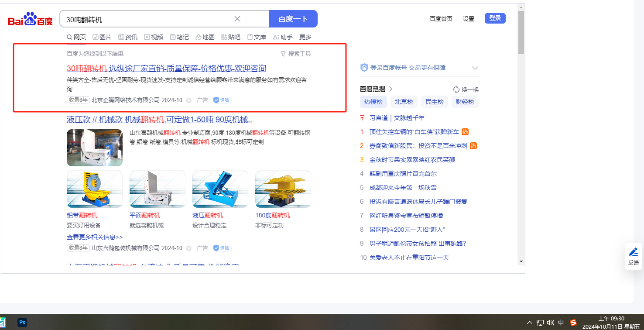Click the 180度翻转机 product thumbnail
This screenshot has width=644, height=330.
tap(283, 189)
